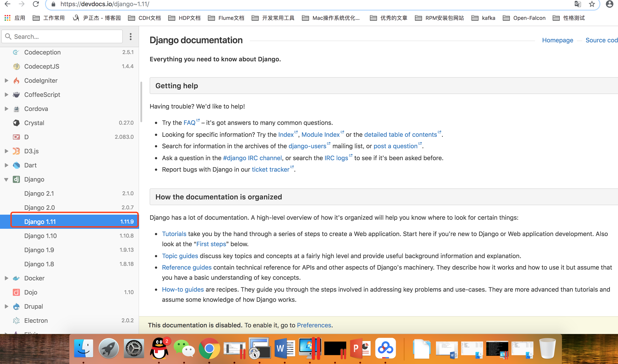Viewport: 618px width, 364px height.
Task: Open Launchpad rocket in the dock
Action: coord(109,349)
